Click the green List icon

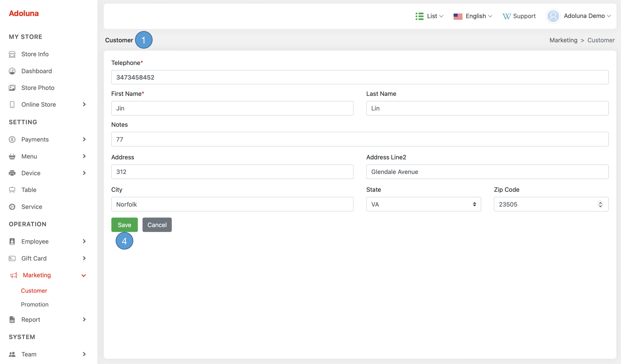[x=419, y=16]
